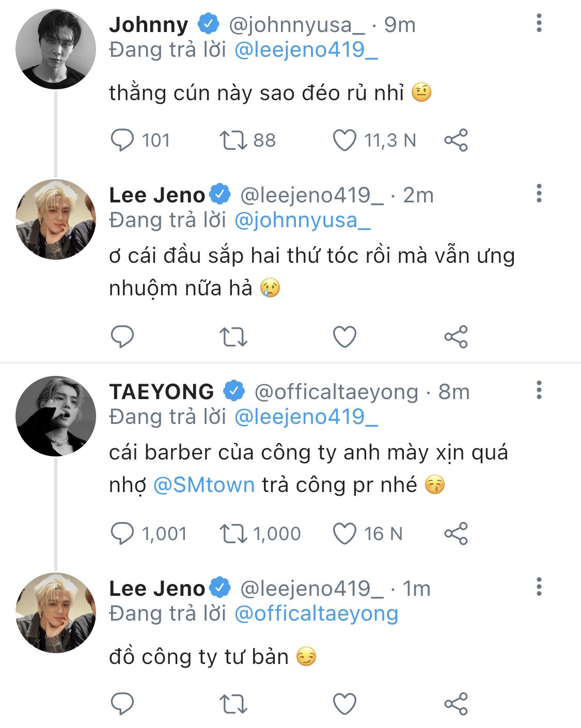
Task: Like Lee Jeno's hair dye reply
Action: tap(344, 337)
